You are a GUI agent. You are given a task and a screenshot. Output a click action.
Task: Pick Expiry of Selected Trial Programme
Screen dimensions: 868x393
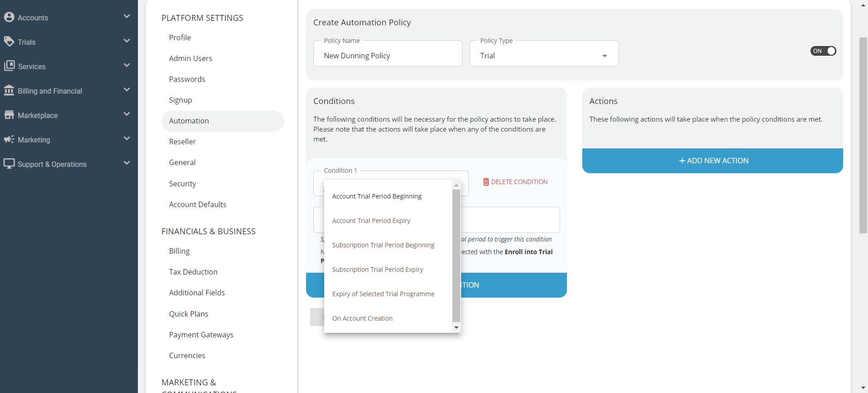click(x=388, y=294)
